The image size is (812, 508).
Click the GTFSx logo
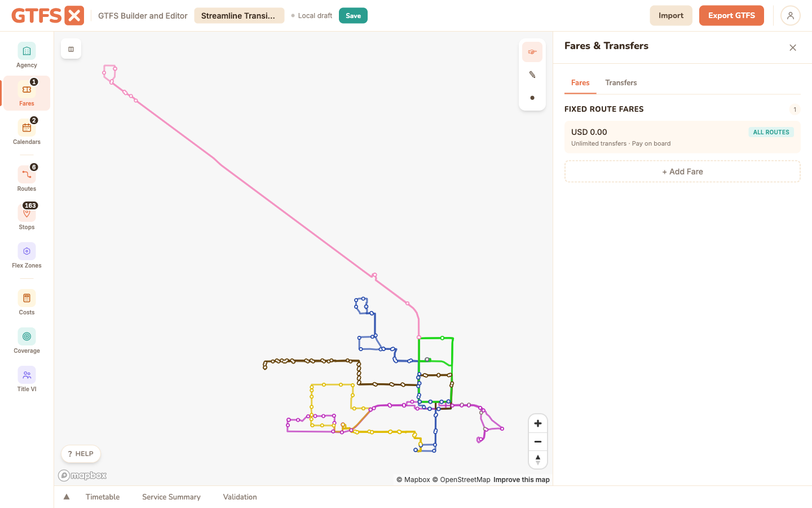[48, 15]
